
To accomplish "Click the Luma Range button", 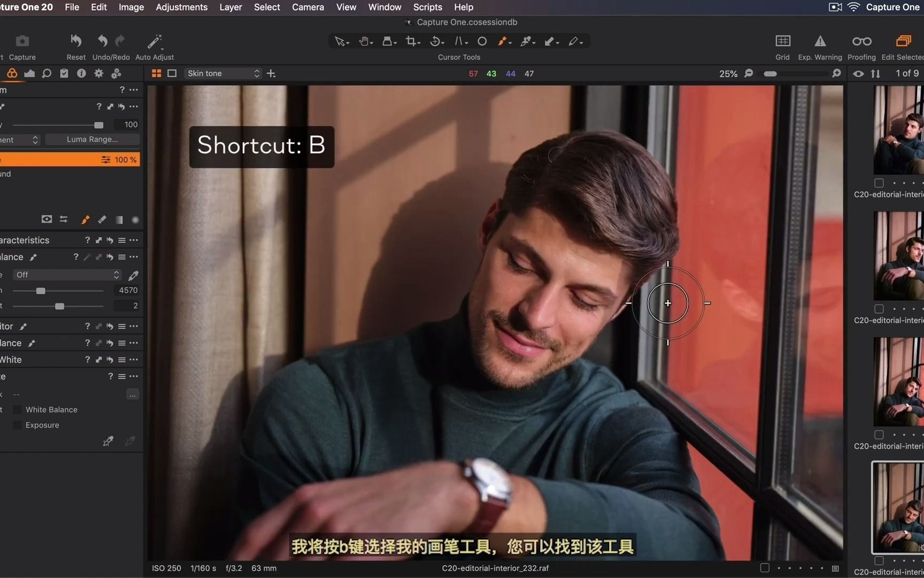I will tap(92, 139).
